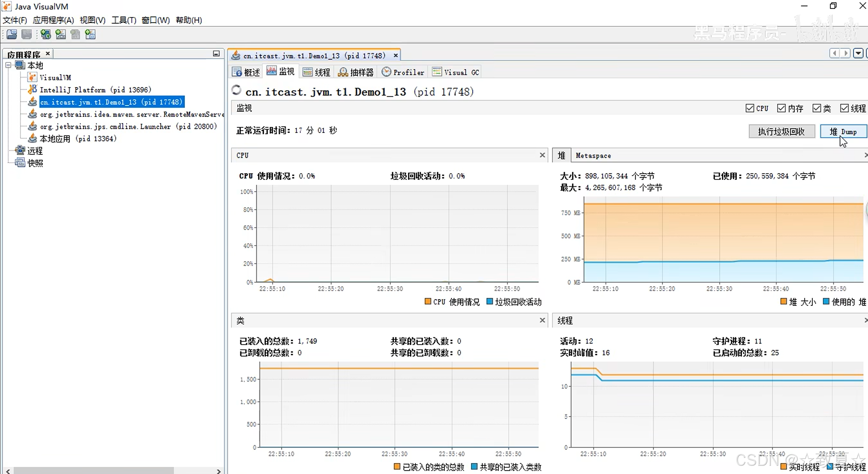This screenshot has width=868, height=474.
Task: Switch to the Metaspace chart tab
Action: (x=593, y=156)
